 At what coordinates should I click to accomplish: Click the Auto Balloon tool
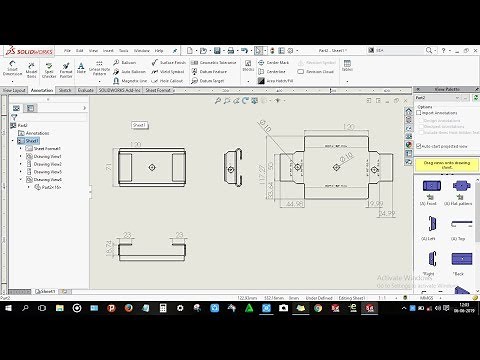click(x=129, y=72)
